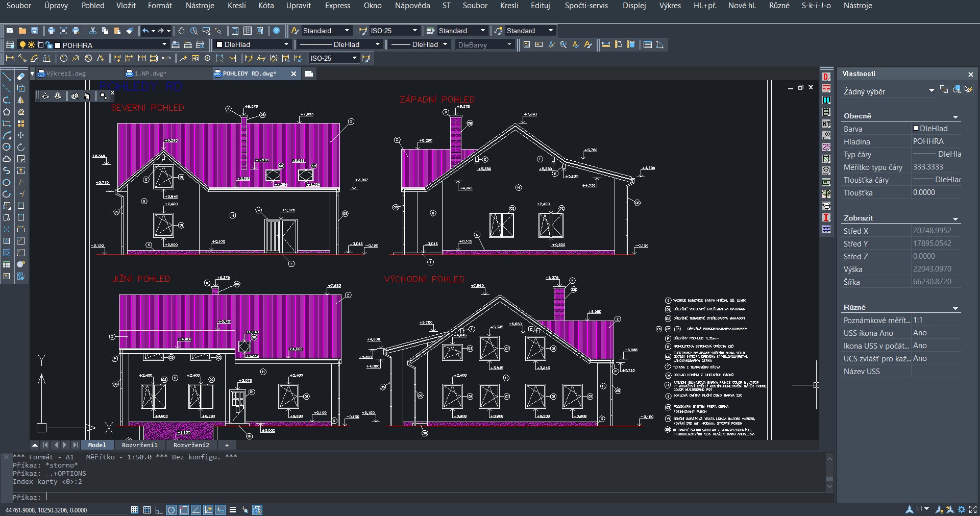Toggle lineweight display in status bar
Viewport: 980px width, 516px height.
point(233,509)
